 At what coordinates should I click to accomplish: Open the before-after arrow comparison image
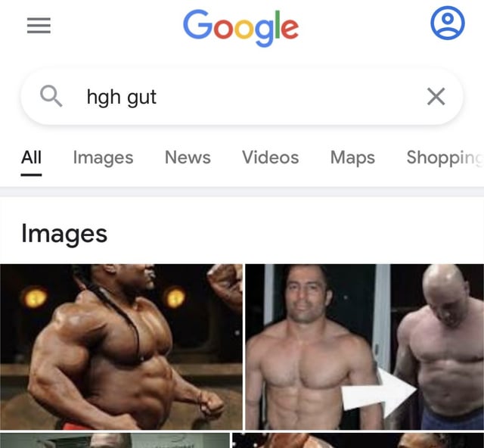point(365,347)
